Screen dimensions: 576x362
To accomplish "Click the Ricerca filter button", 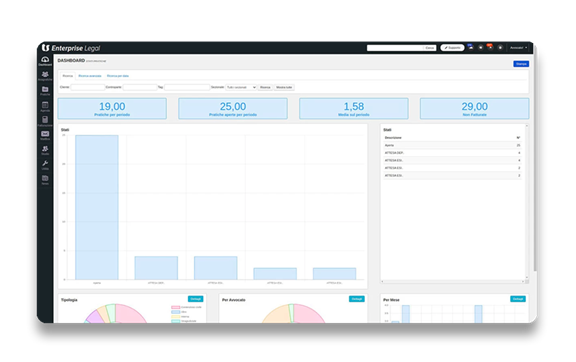I will [265, 87].
